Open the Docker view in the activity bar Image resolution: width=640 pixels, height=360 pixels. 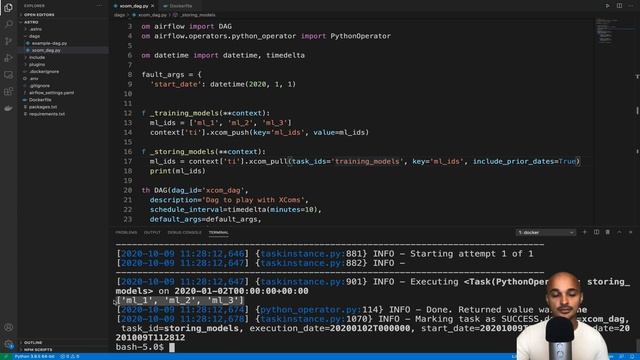click(8, 108)
